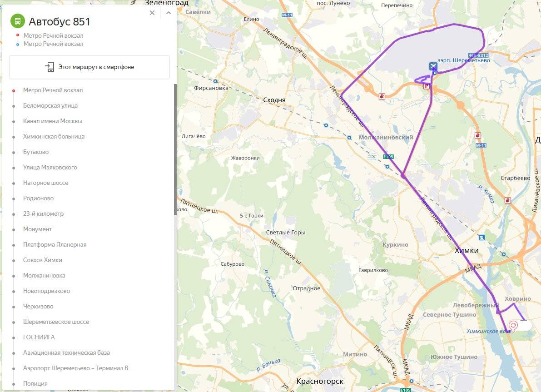
Task: Click the smartphone icon in the route button
Action: (x=50, y=67)
